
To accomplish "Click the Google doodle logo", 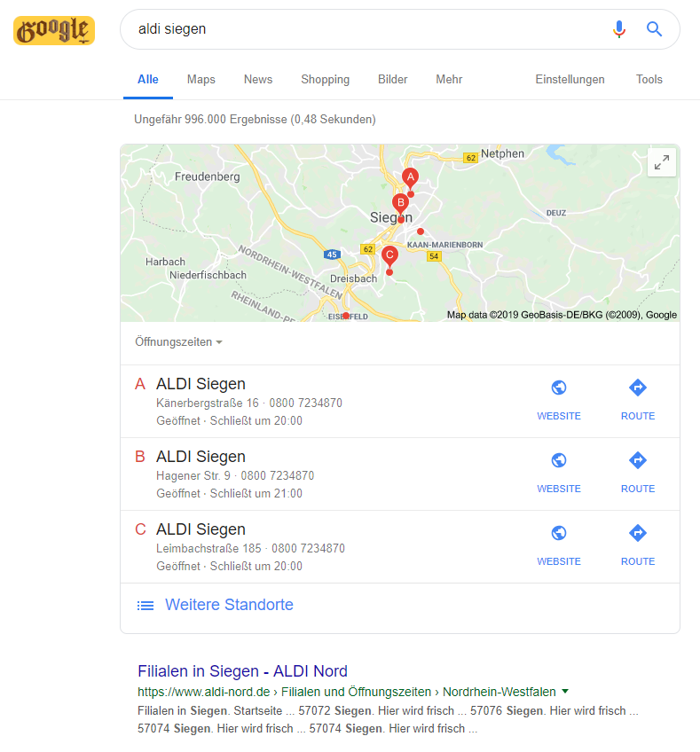I will pyautogui.click(x=54, y=30).
